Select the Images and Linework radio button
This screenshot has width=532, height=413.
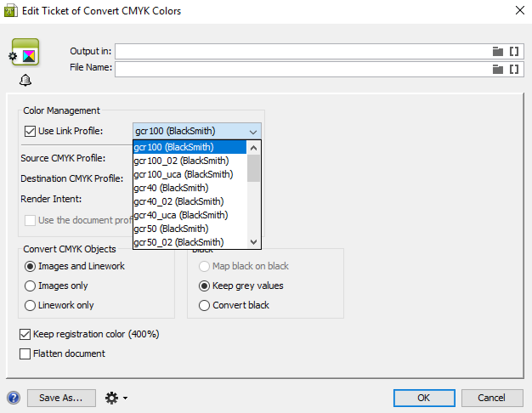tap(30, 266)
